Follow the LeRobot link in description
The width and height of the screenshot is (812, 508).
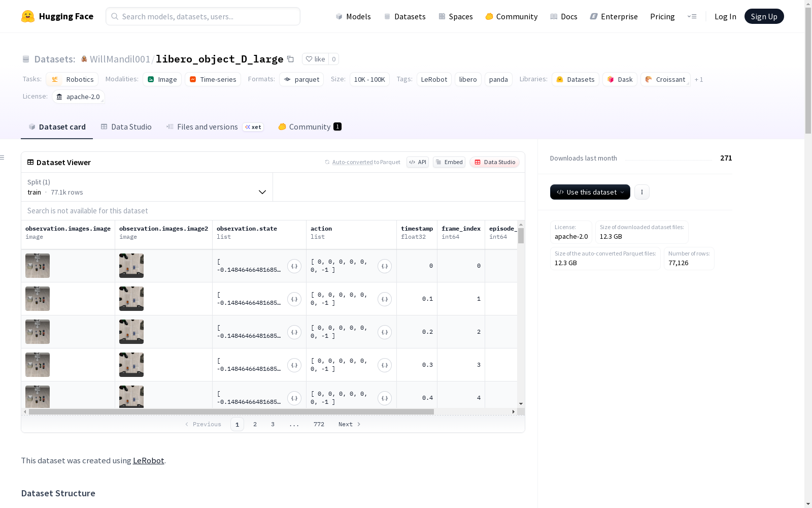pos(148,460)
